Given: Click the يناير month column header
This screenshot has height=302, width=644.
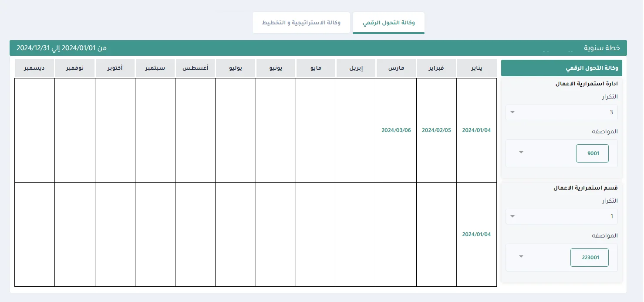Looking at the screenshot, I should 476,68.
